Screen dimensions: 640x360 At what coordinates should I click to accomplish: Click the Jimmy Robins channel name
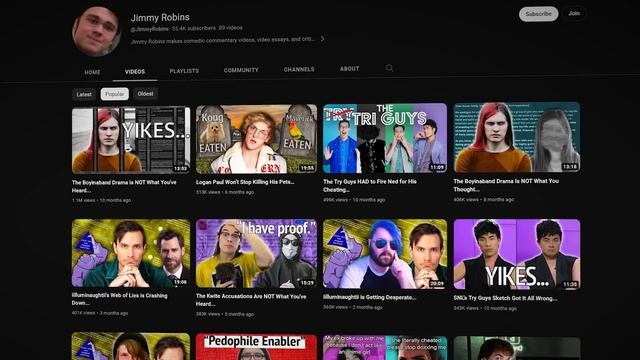[x=160, y=17]
